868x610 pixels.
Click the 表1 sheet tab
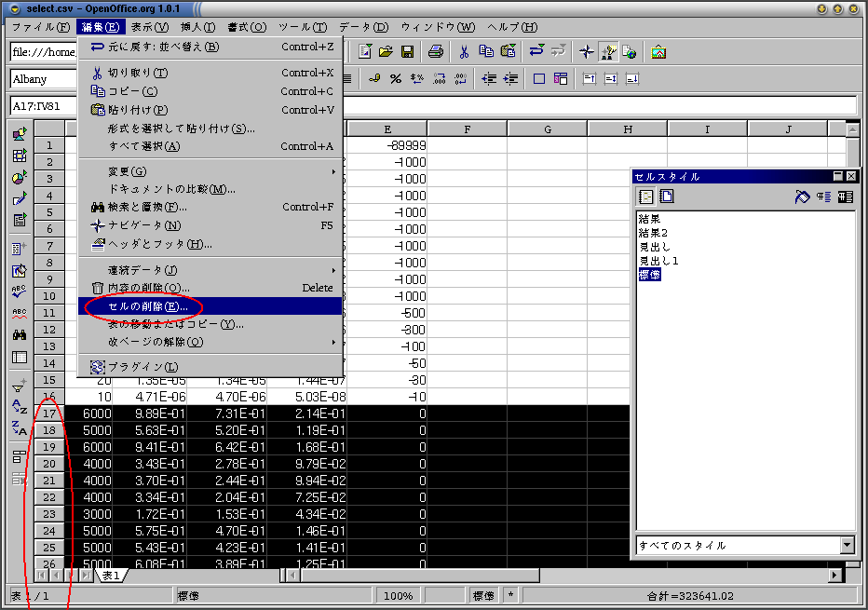click(111, 576)
